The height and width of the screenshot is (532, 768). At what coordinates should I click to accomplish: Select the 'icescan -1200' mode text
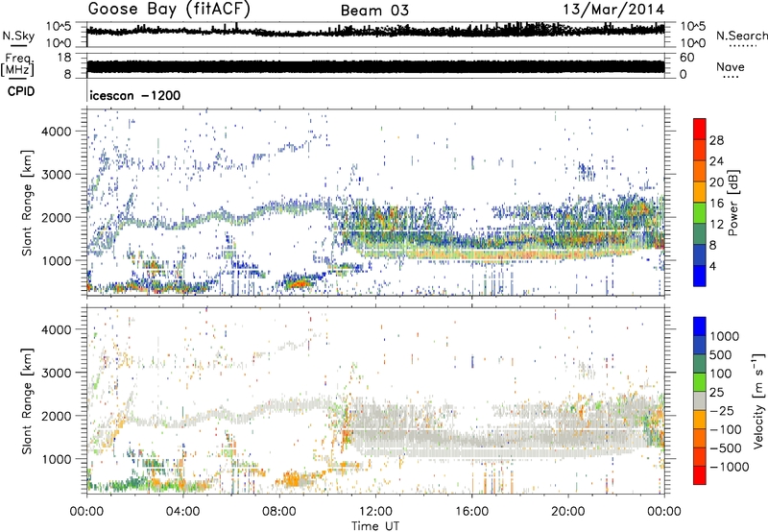click(x=135, y=95)
